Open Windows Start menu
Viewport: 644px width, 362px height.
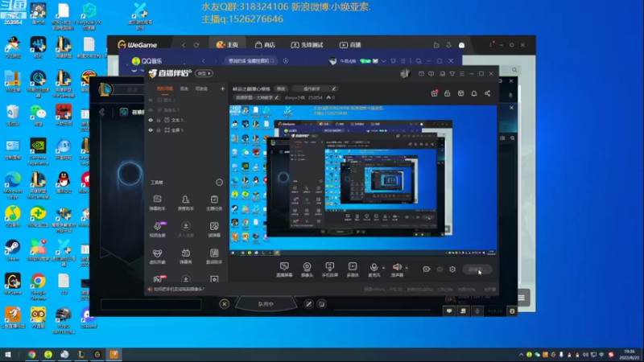point(8,354)
